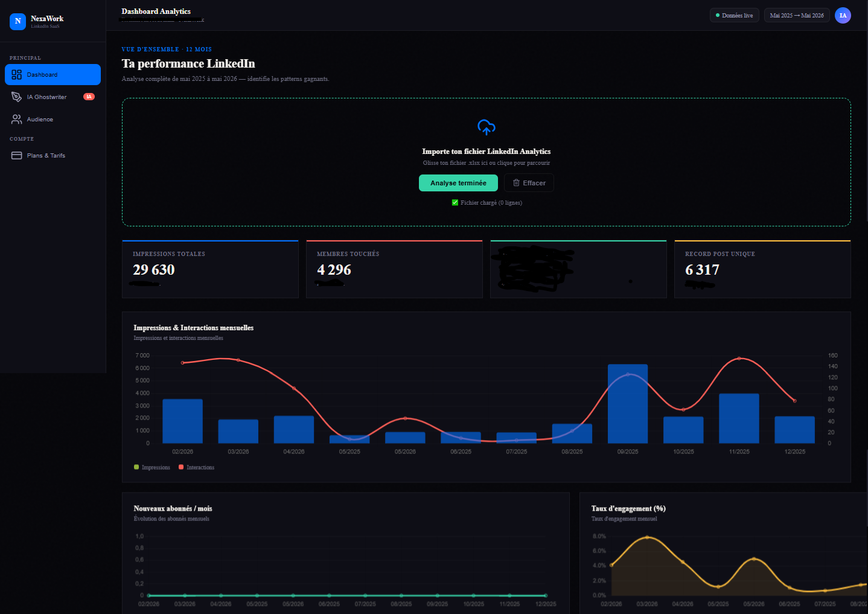
Task: Click the red IA badge
Action: (x=89, y=97)
